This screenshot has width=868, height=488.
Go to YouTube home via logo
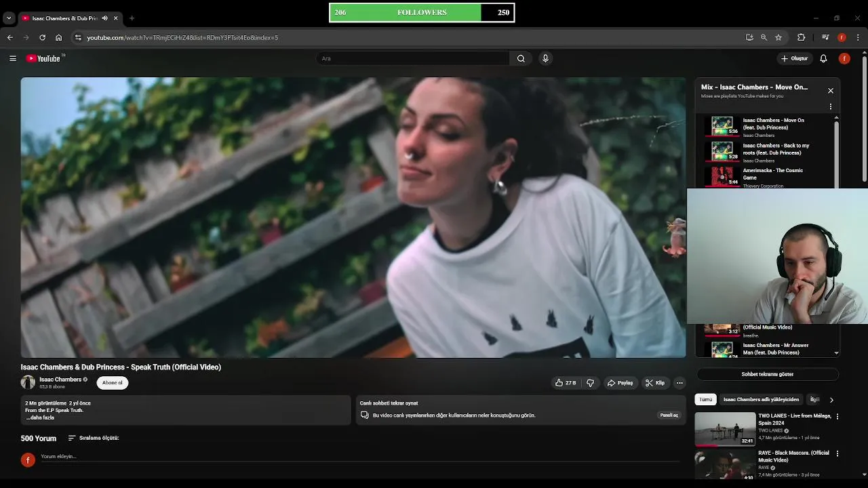[44, 58]
